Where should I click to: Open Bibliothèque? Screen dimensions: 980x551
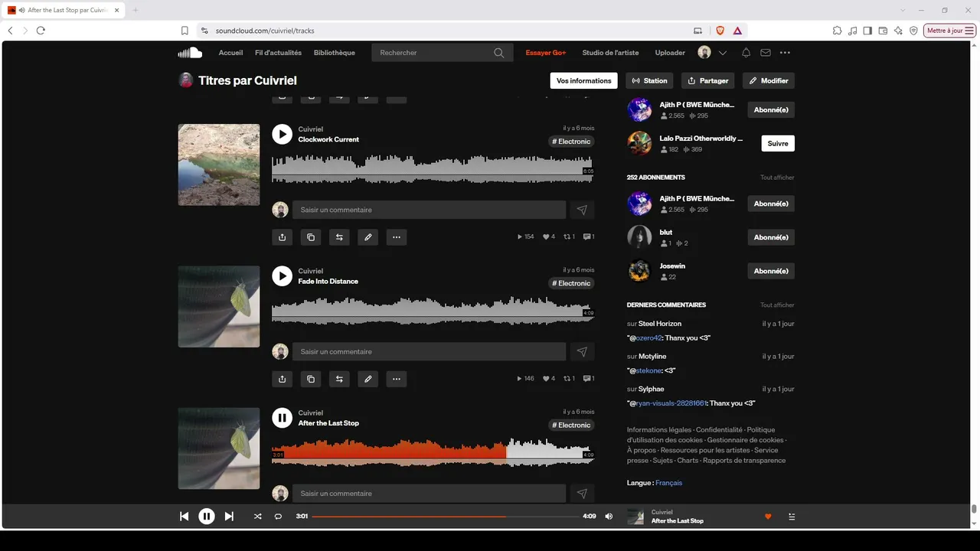[335, 53]
